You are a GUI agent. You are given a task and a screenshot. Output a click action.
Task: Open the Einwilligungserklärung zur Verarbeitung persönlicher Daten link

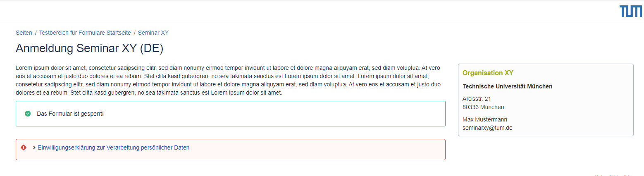113,147
